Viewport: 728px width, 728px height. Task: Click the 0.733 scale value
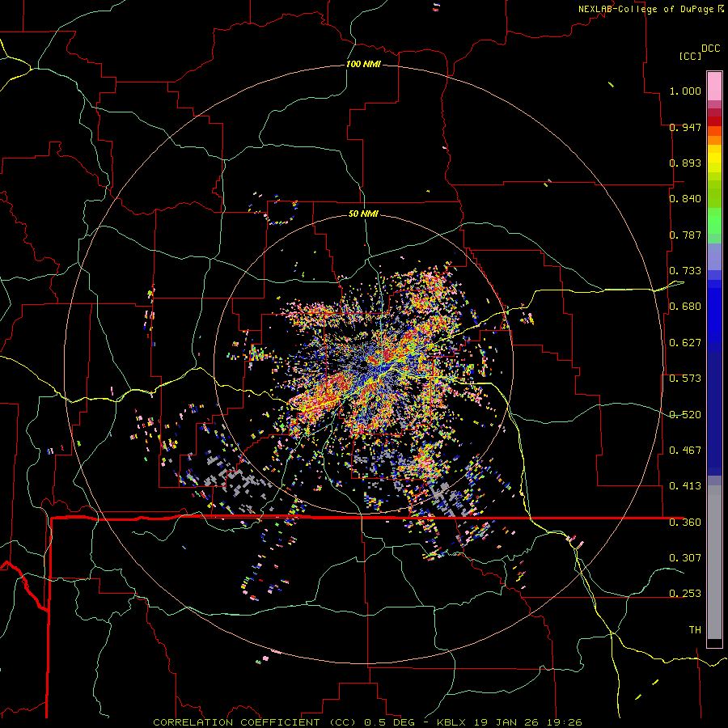point(685,271)
